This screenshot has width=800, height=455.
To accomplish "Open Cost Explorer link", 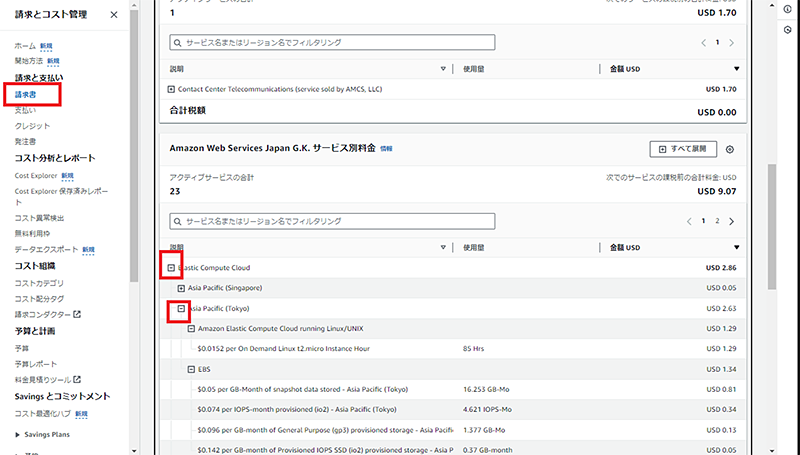I will pyautogui.click(x=36, y=175).
